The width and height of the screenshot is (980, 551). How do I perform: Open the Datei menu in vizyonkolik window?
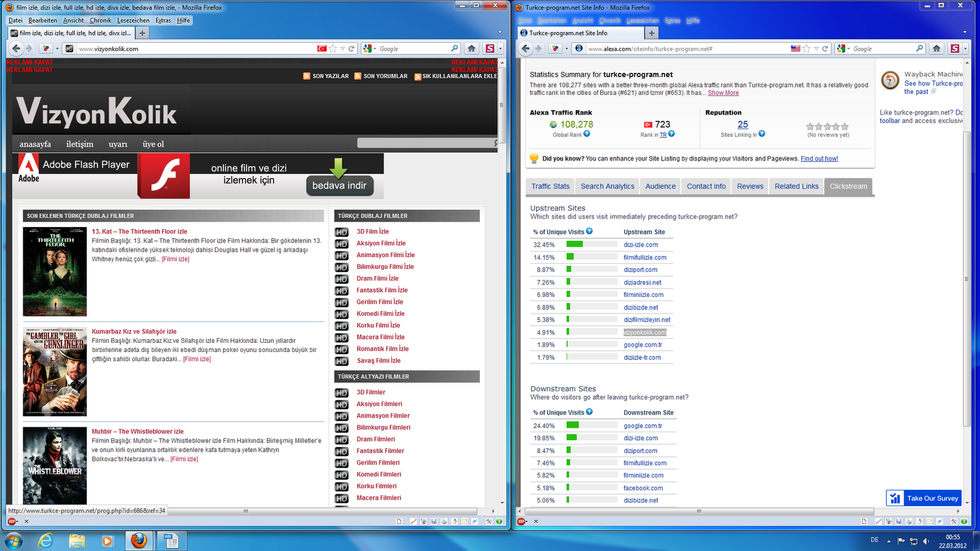(x=15, y=20)
